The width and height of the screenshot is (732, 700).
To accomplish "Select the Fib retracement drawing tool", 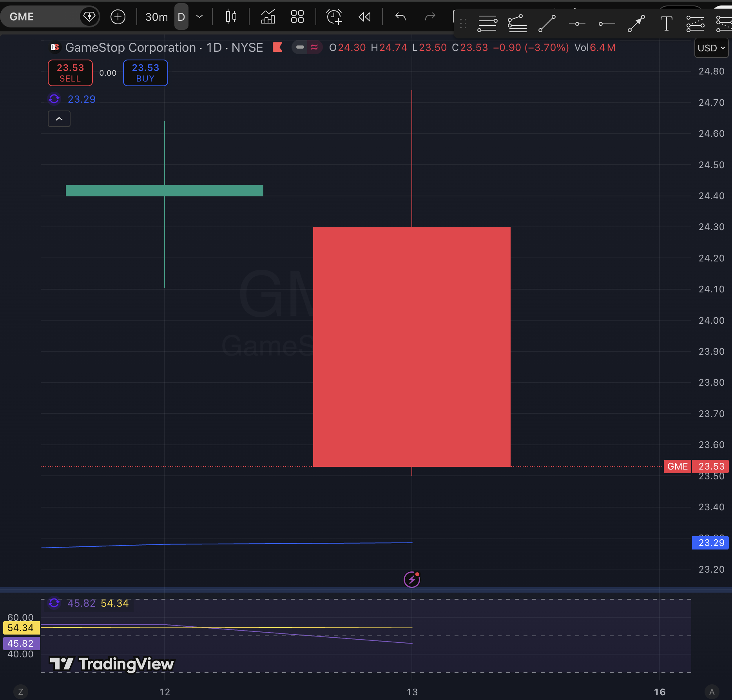I will (x=487, y=24).
